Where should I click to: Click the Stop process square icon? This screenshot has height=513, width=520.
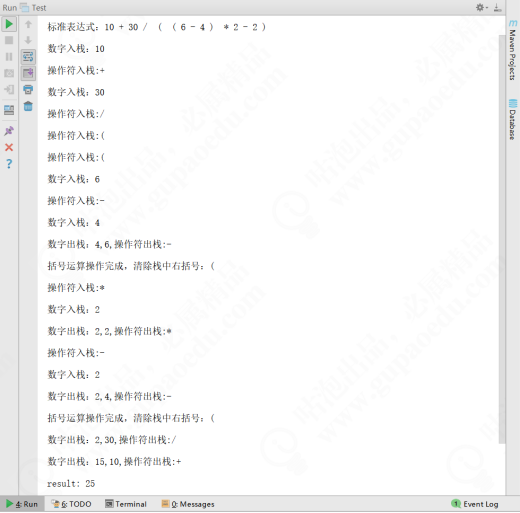(x=9, y=40)
